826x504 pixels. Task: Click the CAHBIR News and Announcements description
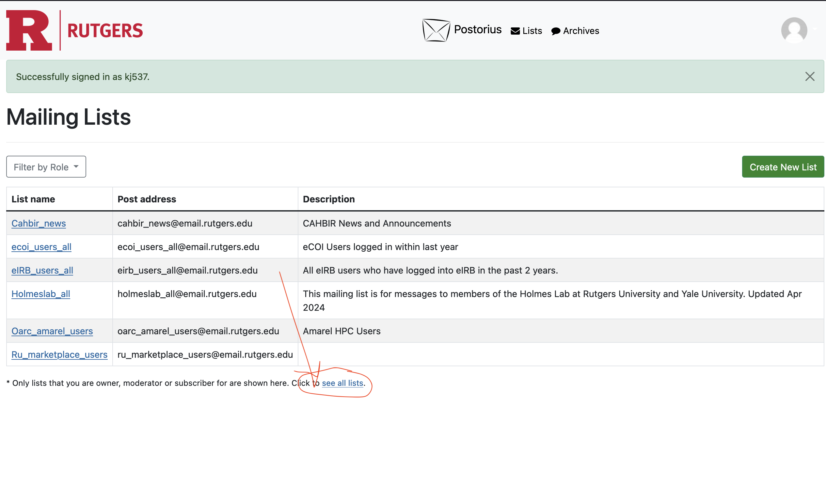tap(377, 223)
